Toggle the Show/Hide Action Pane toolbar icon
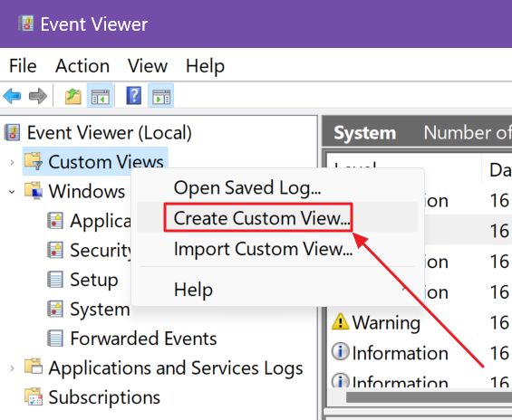This screenshot has width=512, height=420. click(161, 96)
